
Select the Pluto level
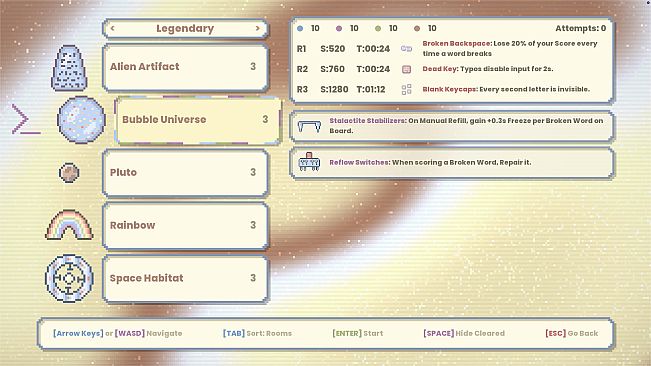pyautogui.click(x=185, y=173)
